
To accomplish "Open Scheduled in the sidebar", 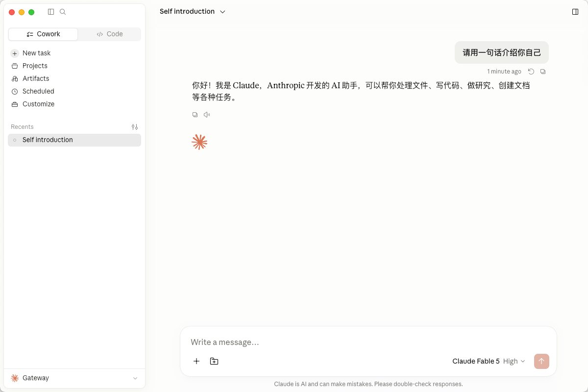I will click(x=74, y=91).
